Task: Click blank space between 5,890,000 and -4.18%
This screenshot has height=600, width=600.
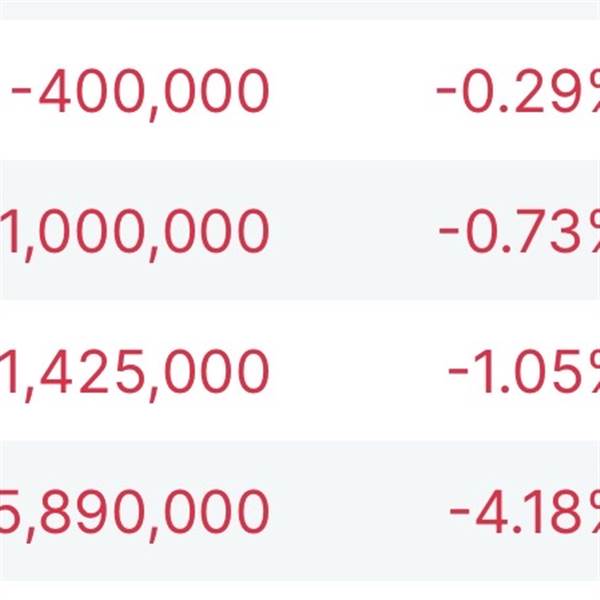Action: click(x=355, y=512)
